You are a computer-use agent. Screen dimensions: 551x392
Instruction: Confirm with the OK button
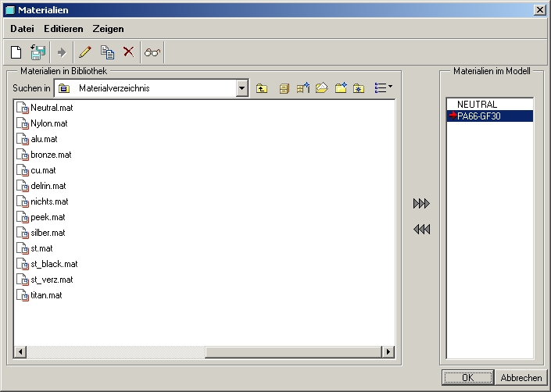click(468, 378)
